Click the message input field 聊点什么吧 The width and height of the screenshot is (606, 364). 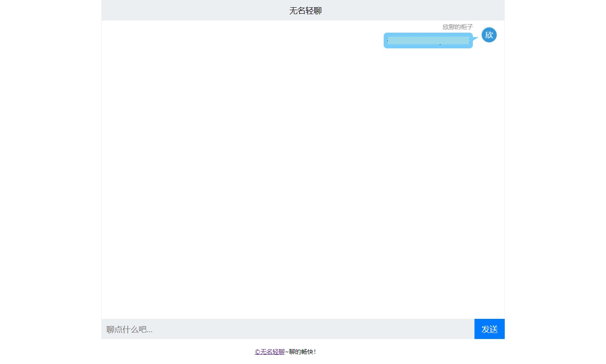pyautogui.click(x=282, y=329)
